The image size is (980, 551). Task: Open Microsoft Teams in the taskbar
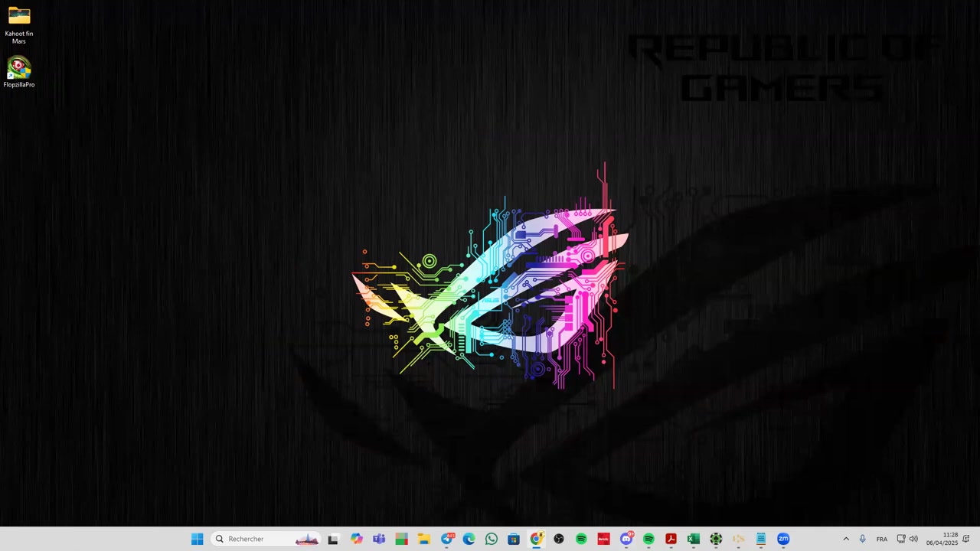pyautogui.click(x=379, y=539)
